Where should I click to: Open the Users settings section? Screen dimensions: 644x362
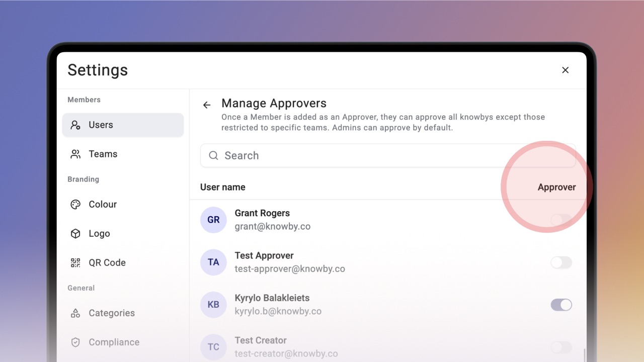click(123, 125)
